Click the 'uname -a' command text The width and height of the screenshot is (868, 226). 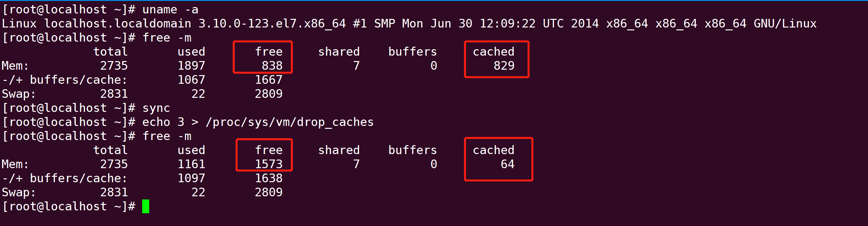point(171,10)
